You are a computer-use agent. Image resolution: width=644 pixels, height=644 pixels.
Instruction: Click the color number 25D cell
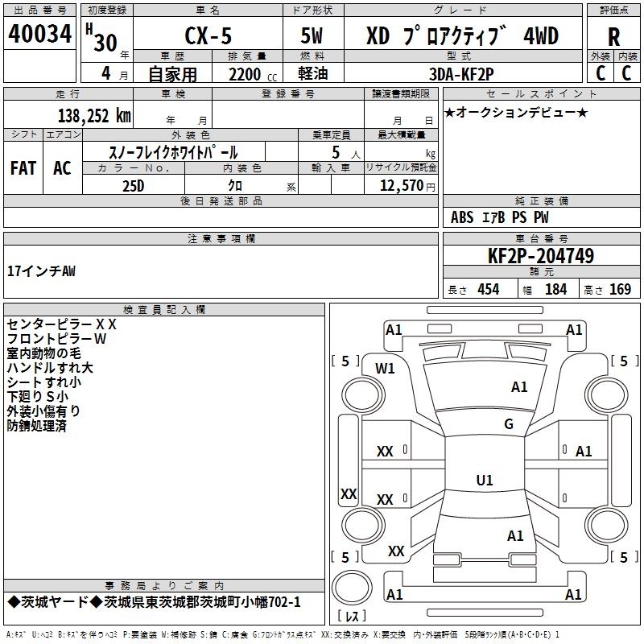click(133, 185)
